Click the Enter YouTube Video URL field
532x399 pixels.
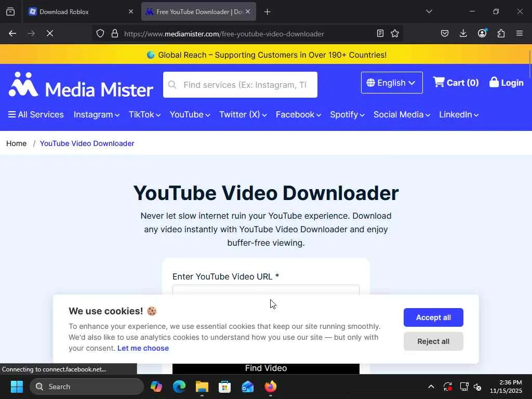[x=266, y=290]
